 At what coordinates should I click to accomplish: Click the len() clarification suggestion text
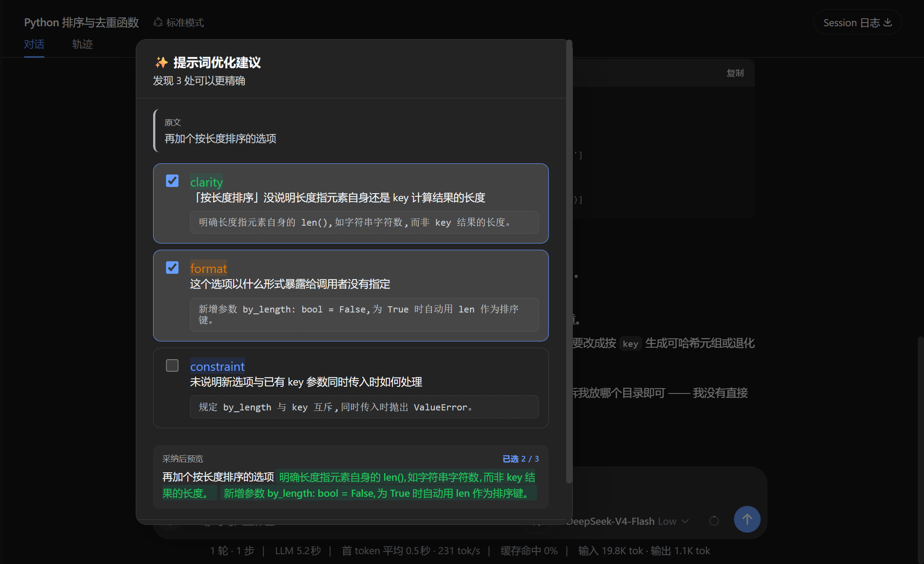pos(364,222)
